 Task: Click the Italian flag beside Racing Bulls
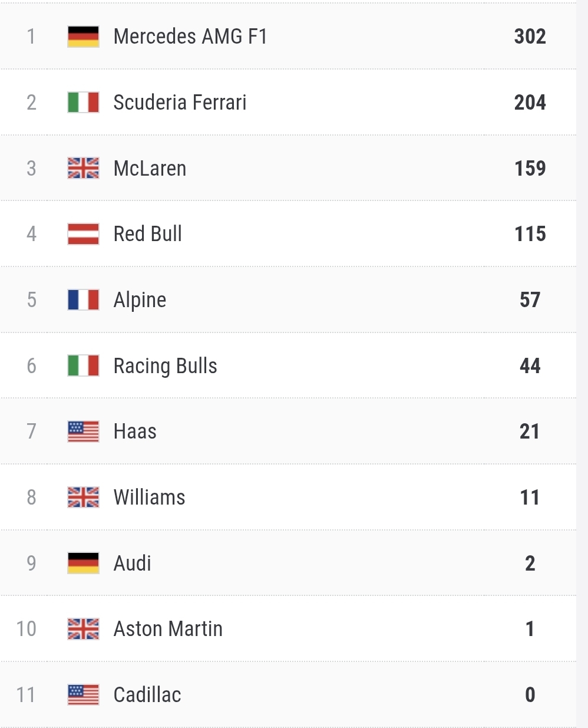pyautogui.click(x=83, y=366)
